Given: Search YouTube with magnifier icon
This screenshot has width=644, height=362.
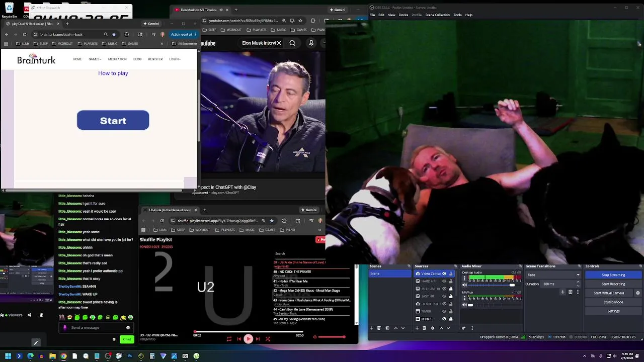Looking at the screenshot, I should [x=292, y=43].
